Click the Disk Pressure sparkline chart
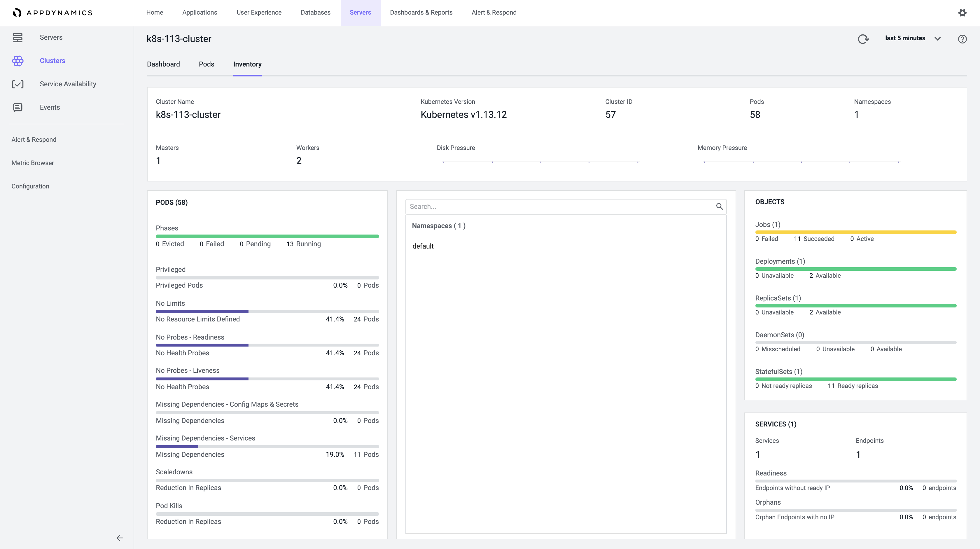980x549 pixels. point(540,162)
